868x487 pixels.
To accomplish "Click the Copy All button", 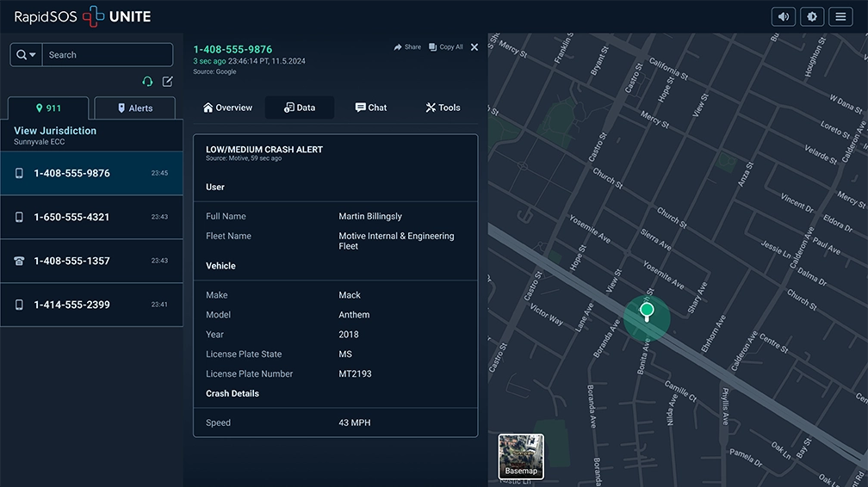I will 446,47.
